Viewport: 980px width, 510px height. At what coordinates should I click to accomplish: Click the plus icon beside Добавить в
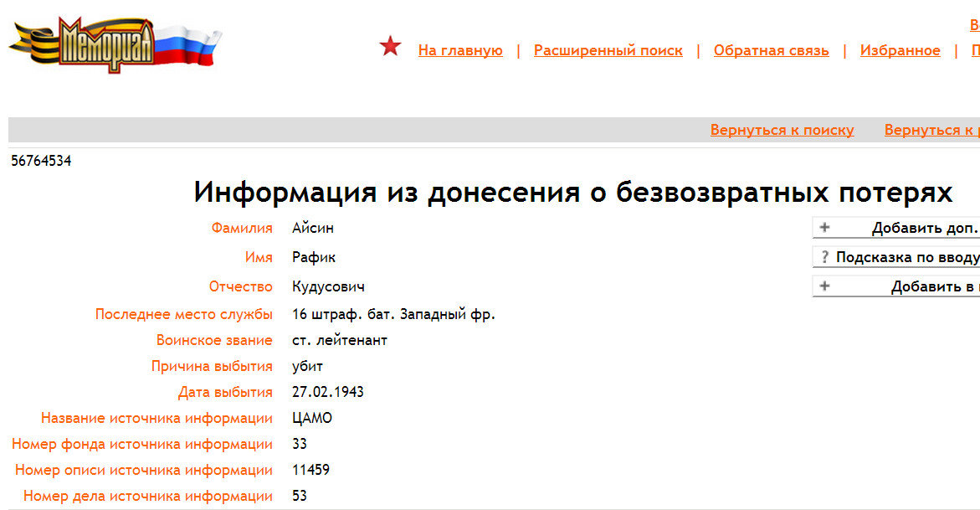(x=824, y=286)
